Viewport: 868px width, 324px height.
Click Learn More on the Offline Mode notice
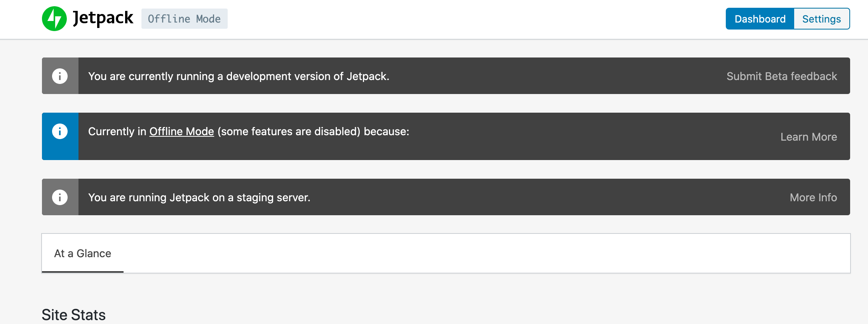(x=809, y=137)
